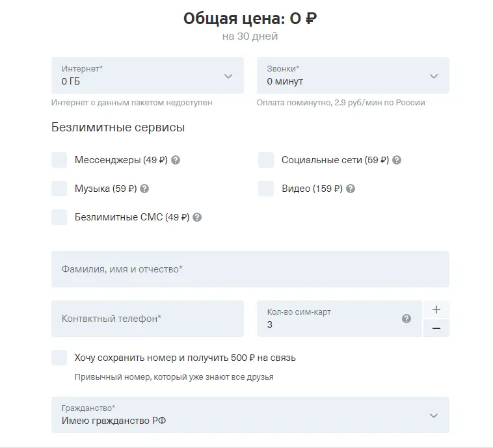Show the Видео question mark tooltip
The height and width of the screenshot is (448, 493).
351,189
